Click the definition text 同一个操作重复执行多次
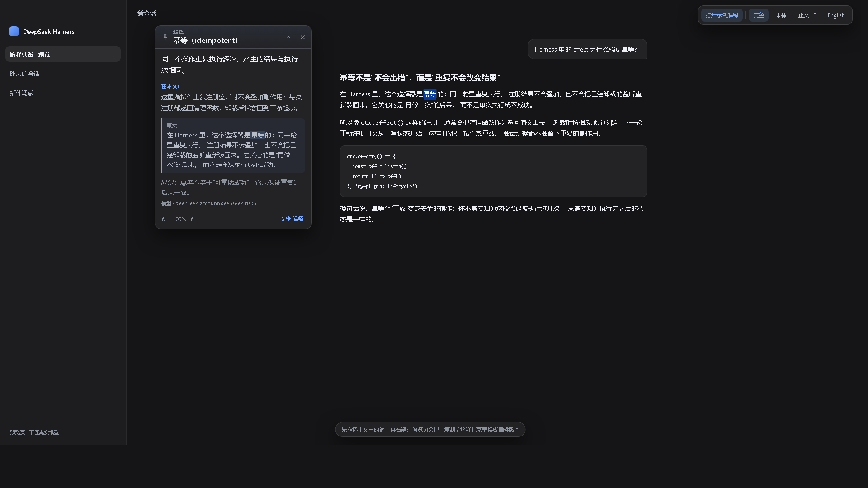Screen dimensions: 868x488 coord(233,65)
